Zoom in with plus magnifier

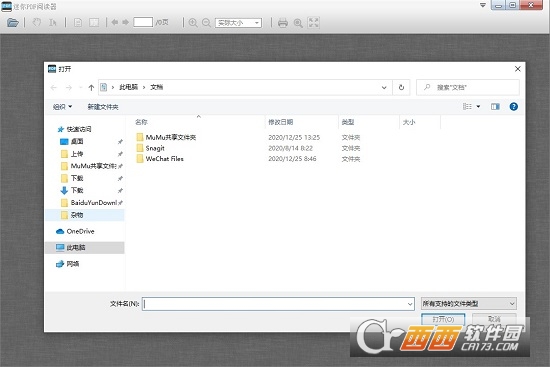click(193, 23)
